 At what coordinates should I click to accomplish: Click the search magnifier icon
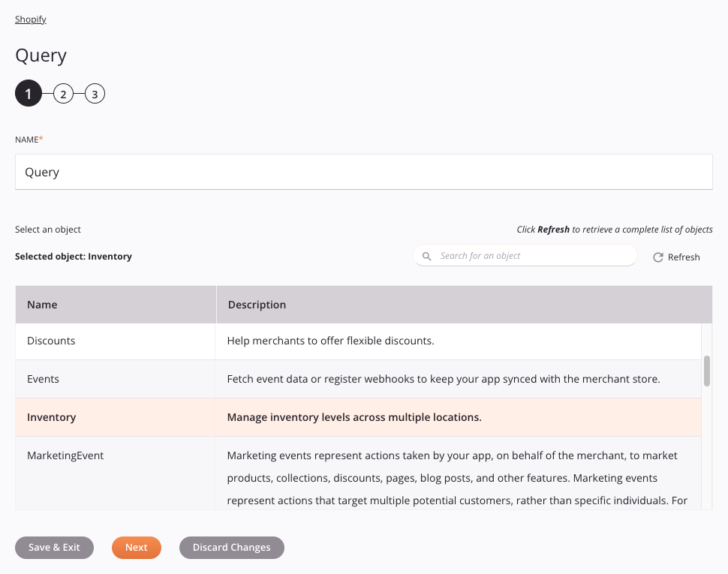click(427, 256)
